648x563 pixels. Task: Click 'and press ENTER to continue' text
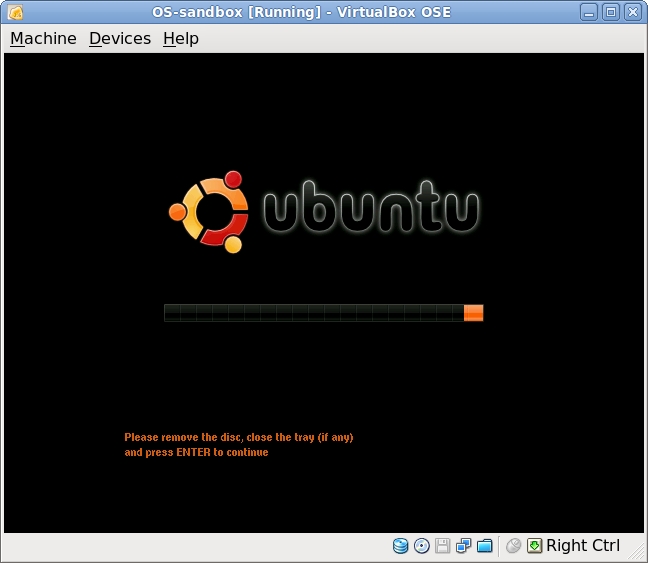(196, 452)
